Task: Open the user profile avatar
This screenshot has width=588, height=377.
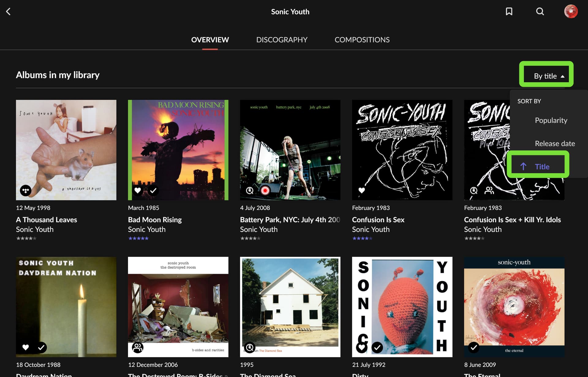Action: coord(571,12)
